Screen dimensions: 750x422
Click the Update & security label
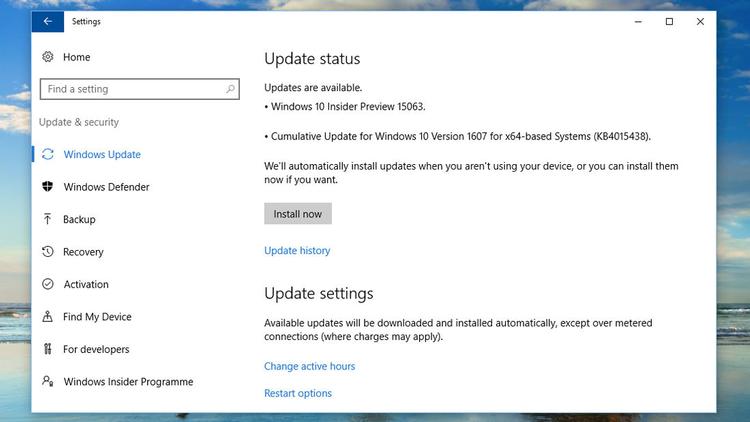(x=79, y=122)
